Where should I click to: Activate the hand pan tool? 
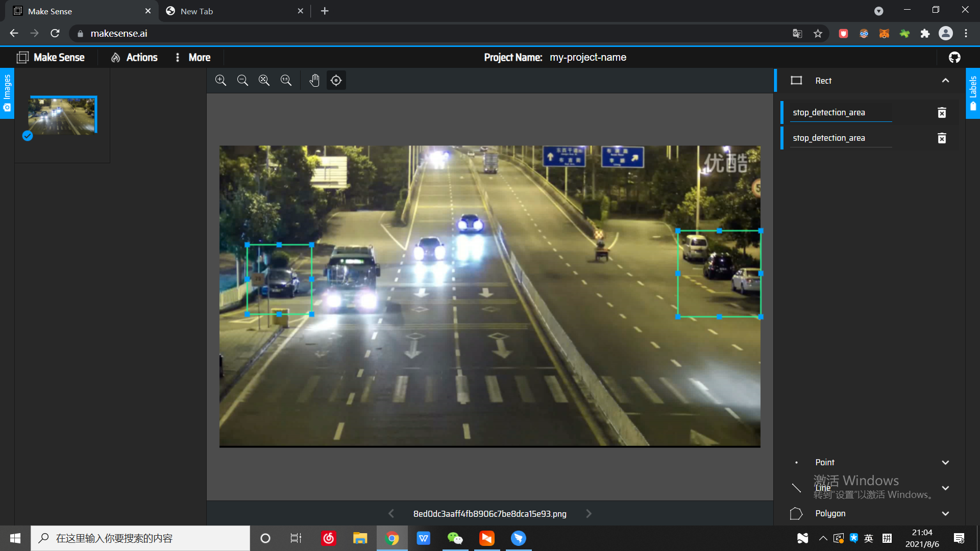click(x=314, y=80)
